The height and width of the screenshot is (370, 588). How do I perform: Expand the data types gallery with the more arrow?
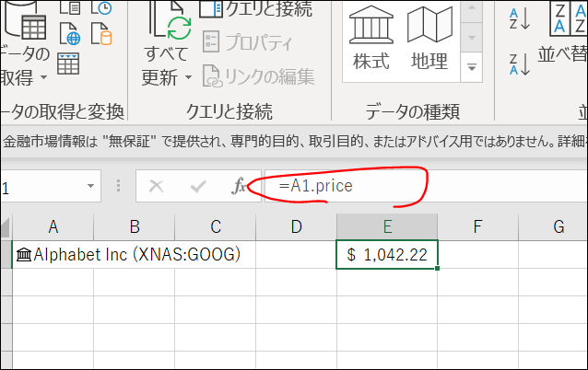point(471,67)
